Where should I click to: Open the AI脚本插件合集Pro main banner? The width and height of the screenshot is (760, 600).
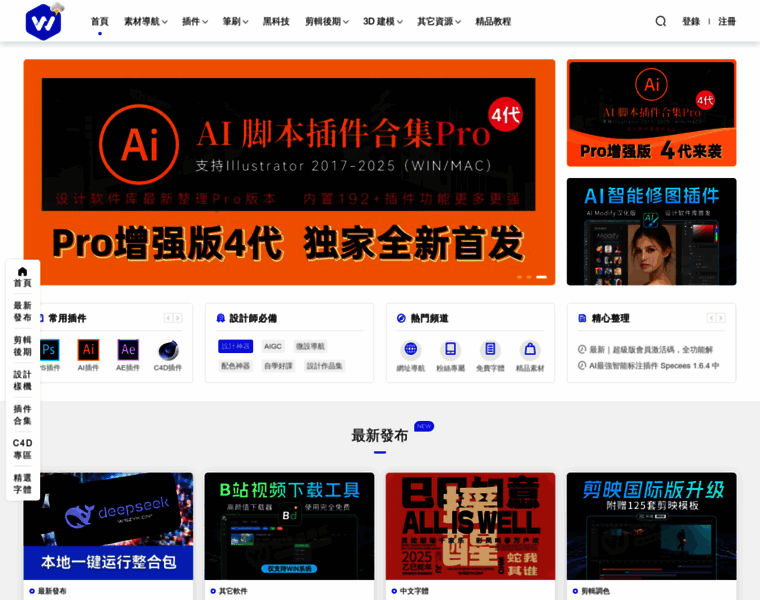tap(289, 172)
